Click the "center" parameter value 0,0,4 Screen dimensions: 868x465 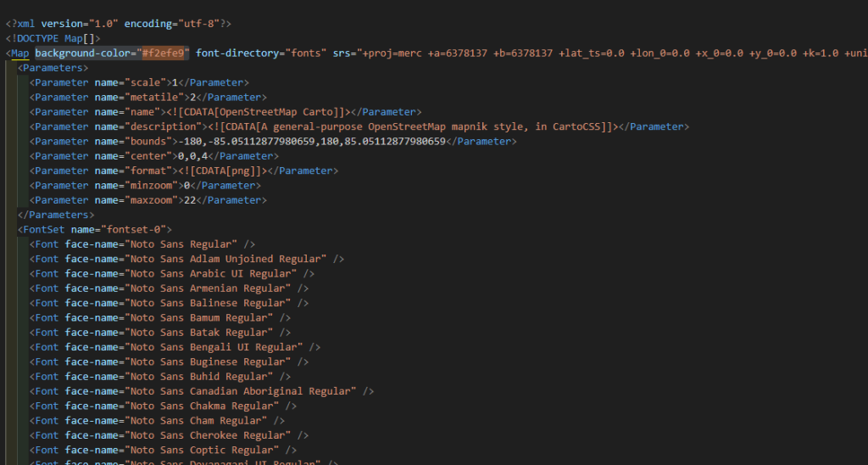coord(192,156)
